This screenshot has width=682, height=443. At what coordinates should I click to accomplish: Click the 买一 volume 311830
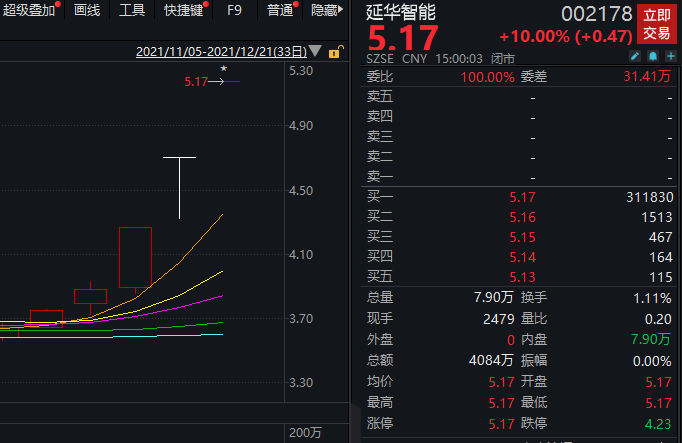click(x=650, y=197)
